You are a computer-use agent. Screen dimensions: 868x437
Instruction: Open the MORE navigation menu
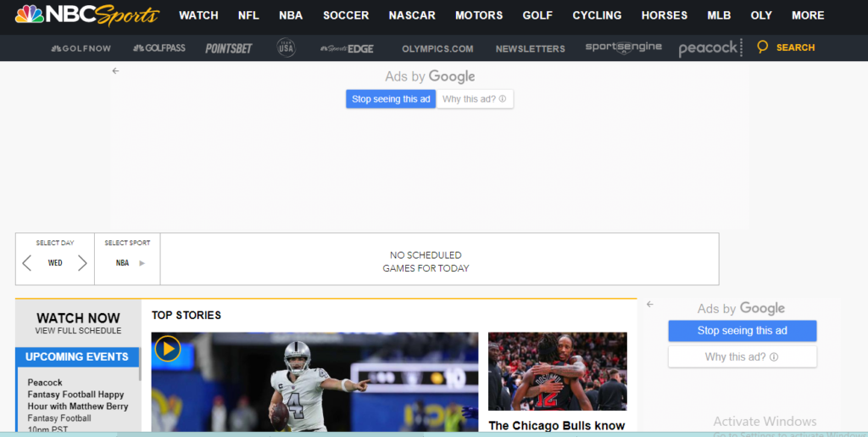808,15
